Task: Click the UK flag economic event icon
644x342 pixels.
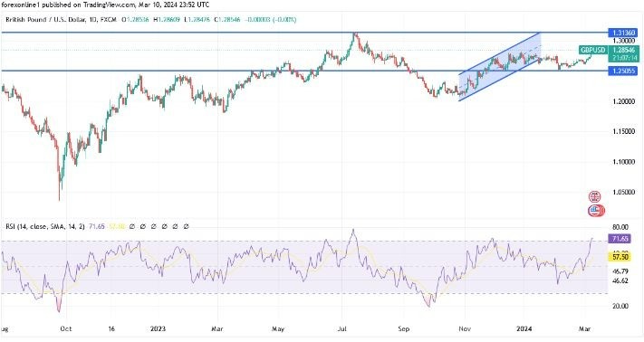Action: tap(594, 196)
